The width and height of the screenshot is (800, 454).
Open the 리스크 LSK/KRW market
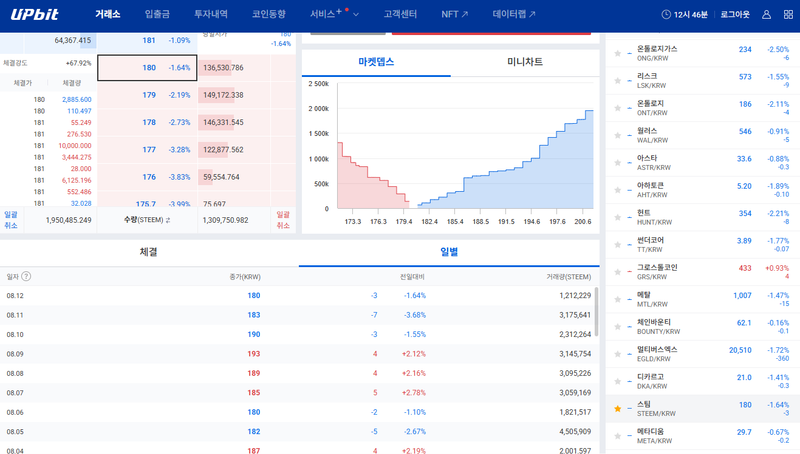click(703, 81)
